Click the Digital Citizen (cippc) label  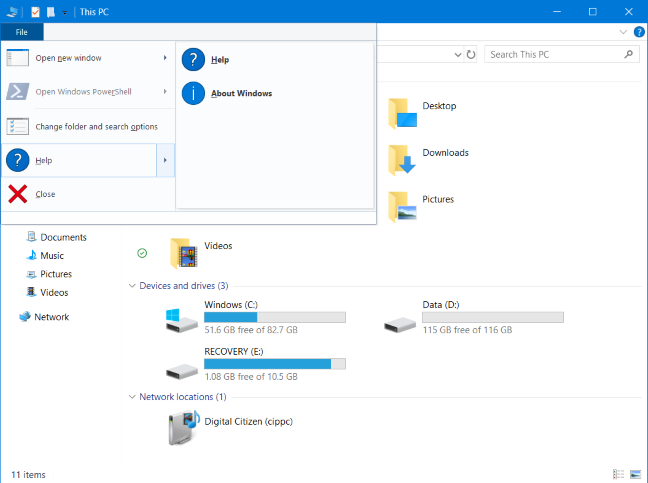tap(248, 421)
